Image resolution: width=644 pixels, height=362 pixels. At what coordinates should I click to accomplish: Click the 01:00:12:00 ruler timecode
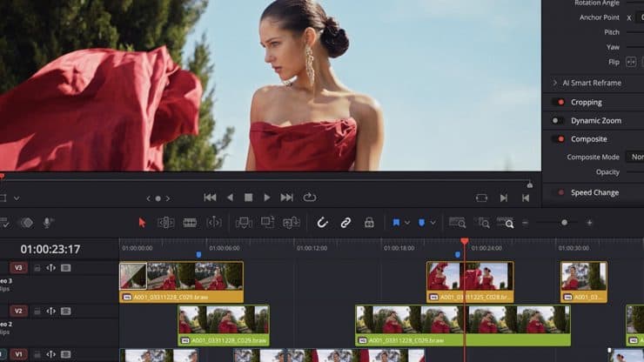(x=312, y=248)
